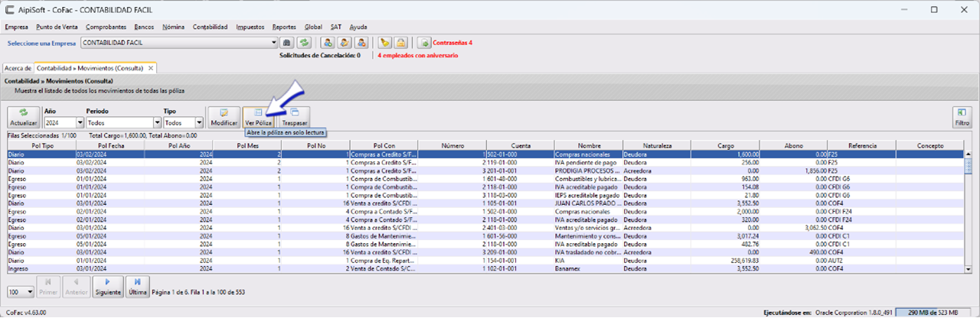Click the first user icon in top toolbar
This screenshot has height=318, width=980.
[x=328, y=43]
